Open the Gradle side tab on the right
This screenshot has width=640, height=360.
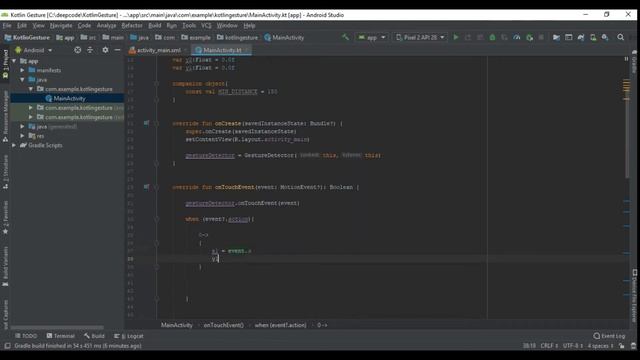click(634, 61)
